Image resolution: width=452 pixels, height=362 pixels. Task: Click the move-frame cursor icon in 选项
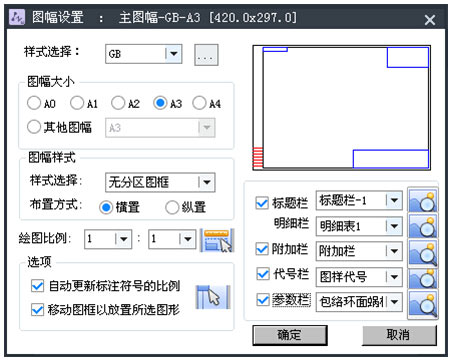point(213,297)
